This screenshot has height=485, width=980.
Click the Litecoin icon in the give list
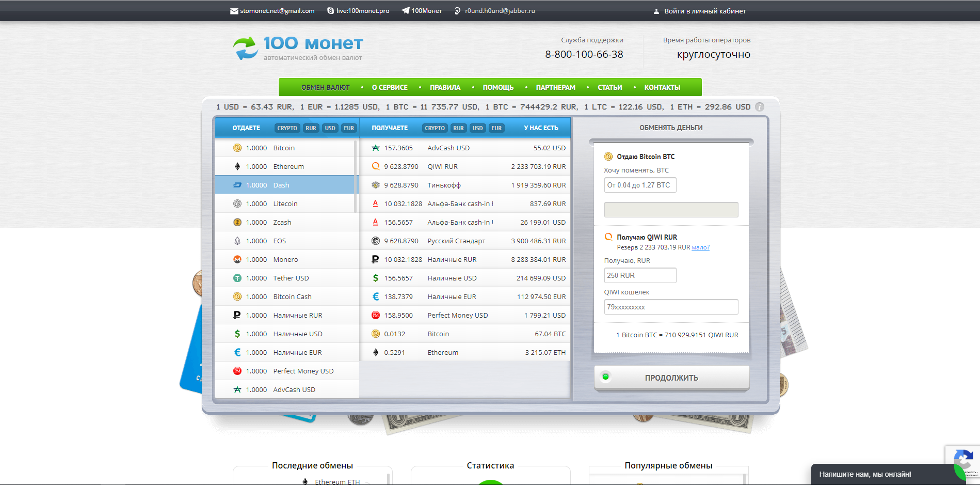tap(237, 204)
